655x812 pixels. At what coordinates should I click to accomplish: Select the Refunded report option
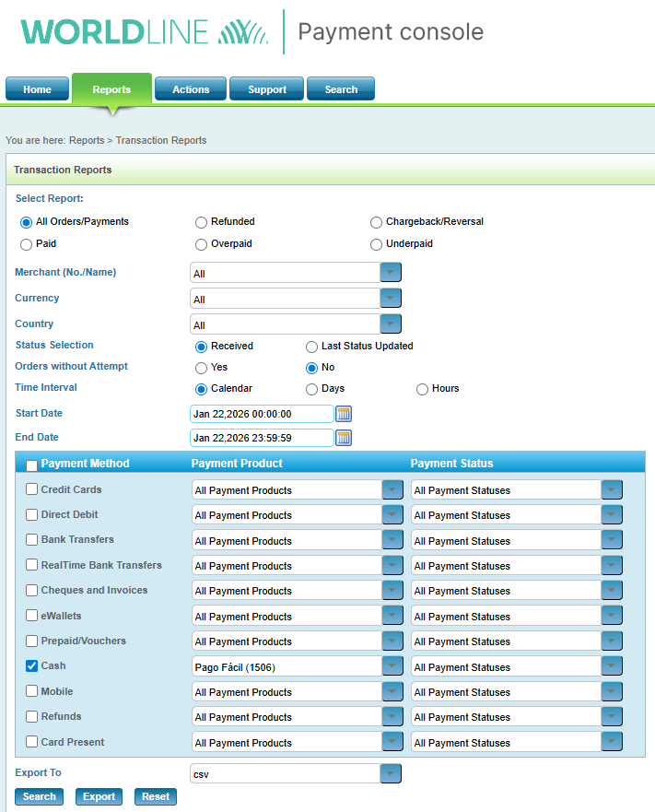(x=201, y=223)
